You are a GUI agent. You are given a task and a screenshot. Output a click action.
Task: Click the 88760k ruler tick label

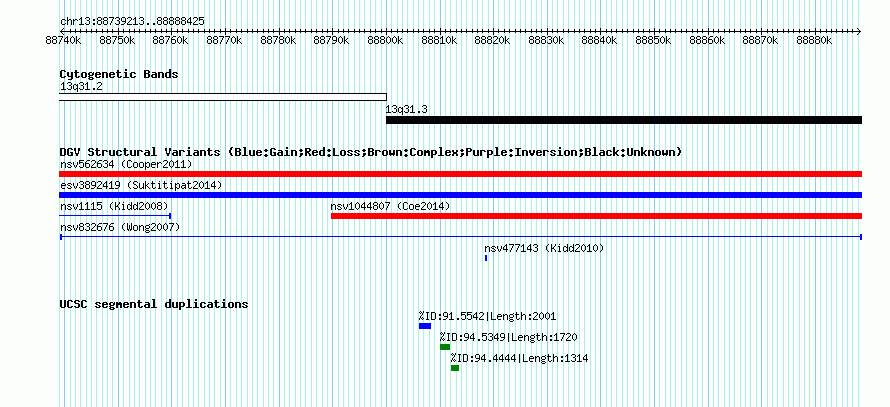pyautogui.click(x=171, y=41)
